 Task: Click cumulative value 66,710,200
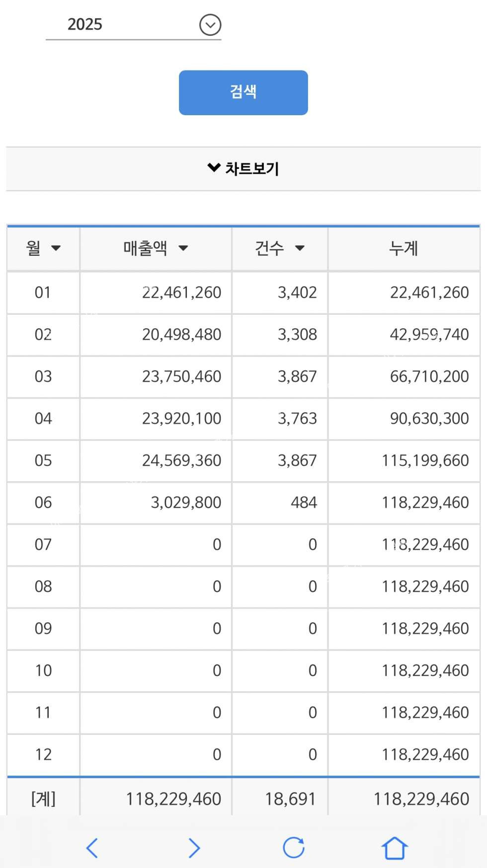click(x=429, y=376)
